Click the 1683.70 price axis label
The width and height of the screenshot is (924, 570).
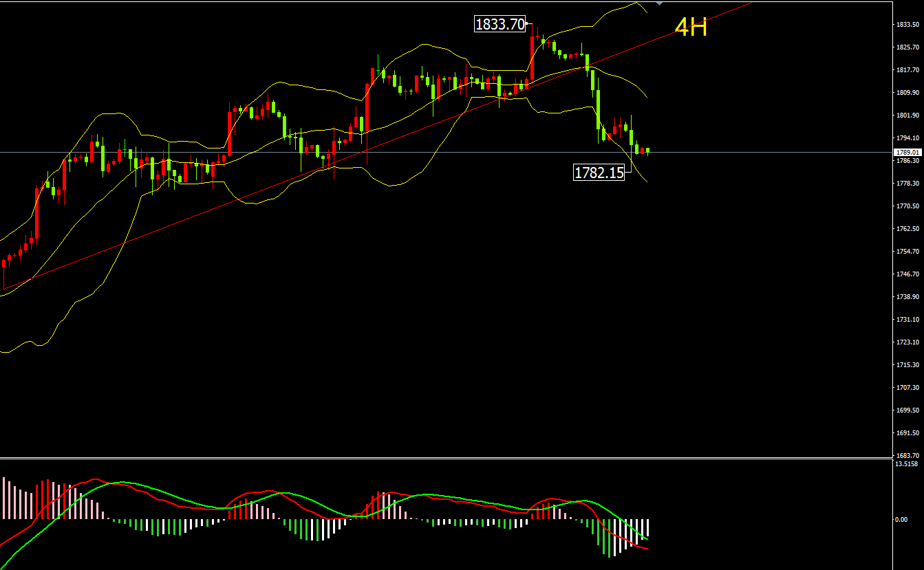tap(907, 455)
